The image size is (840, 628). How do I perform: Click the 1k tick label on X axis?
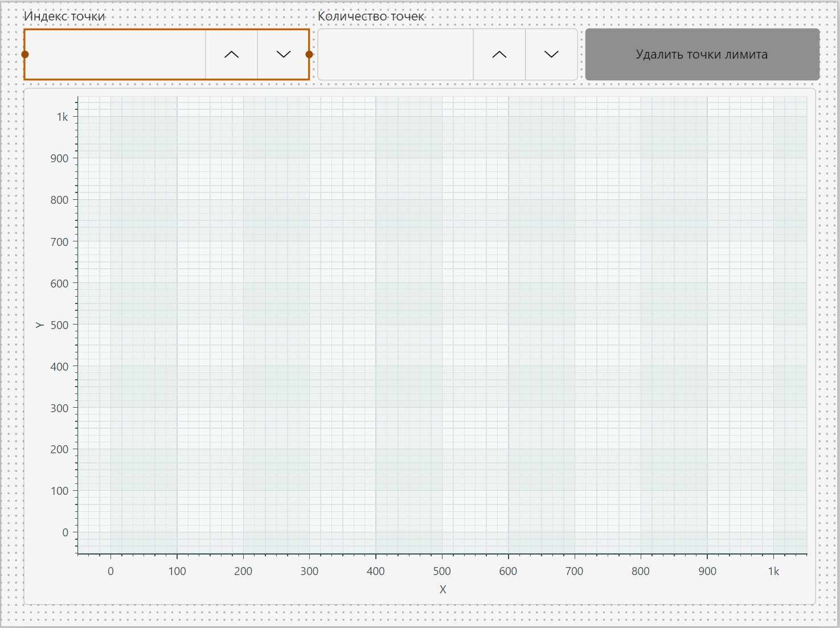773,571
